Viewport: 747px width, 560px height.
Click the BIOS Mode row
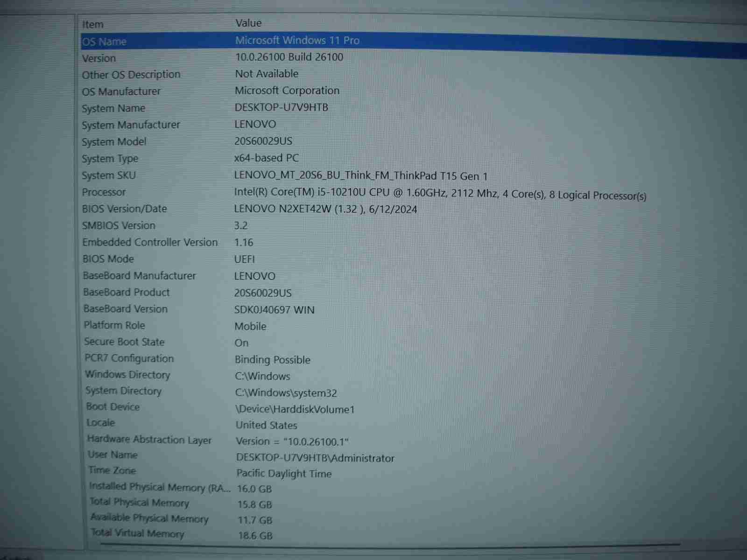point(108,259)
